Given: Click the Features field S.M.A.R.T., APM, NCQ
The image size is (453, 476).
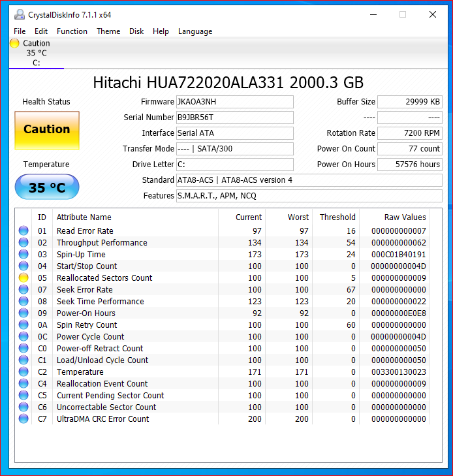Looking at the screenshot, I should click(309, 196).
